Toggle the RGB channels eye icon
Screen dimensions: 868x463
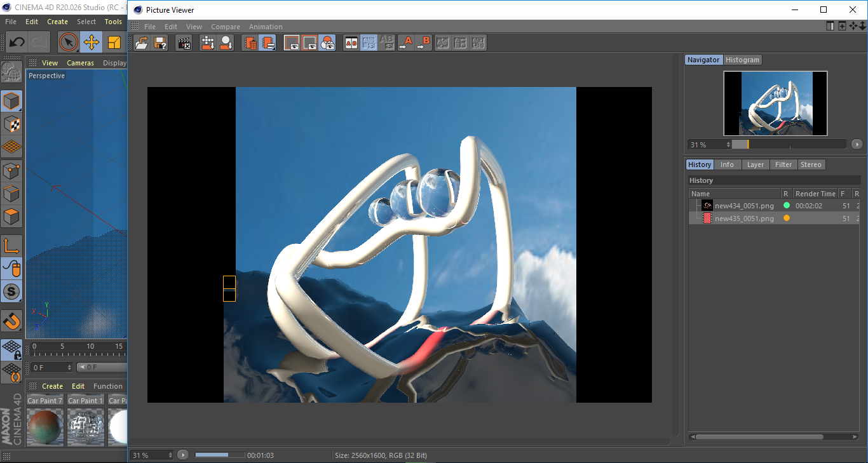tap(327, 43)
